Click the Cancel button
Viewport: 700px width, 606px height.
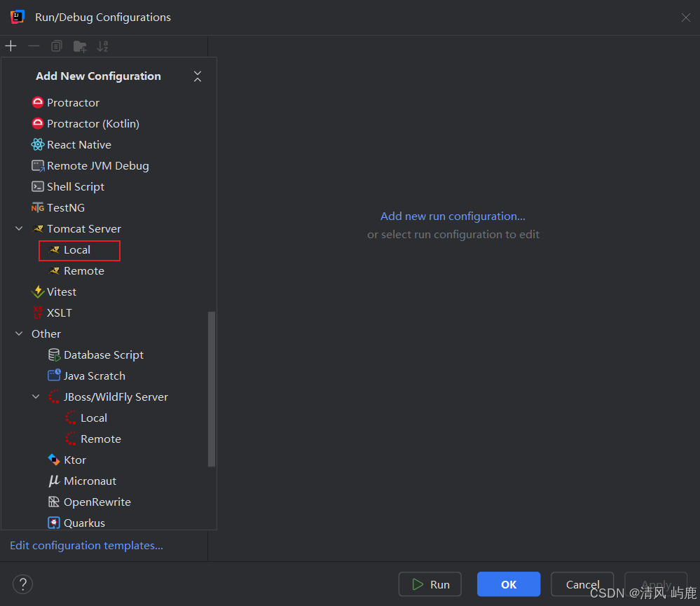[582, 584]
